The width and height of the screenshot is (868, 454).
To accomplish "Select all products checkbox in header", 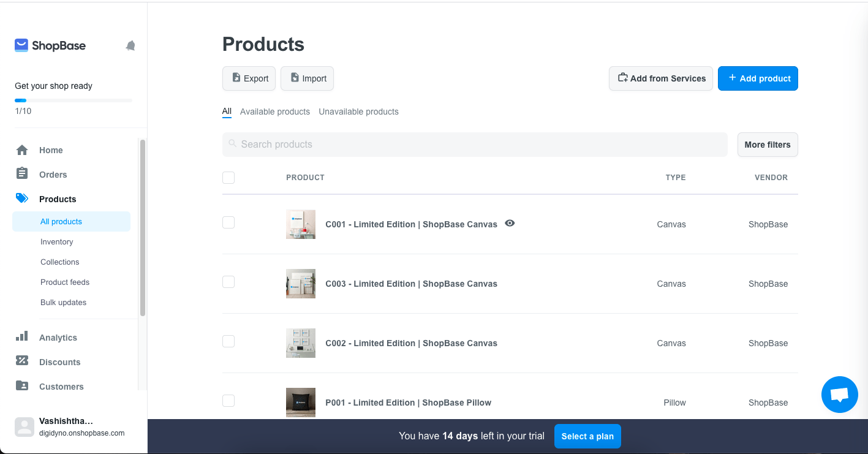I will pos(228,178).
